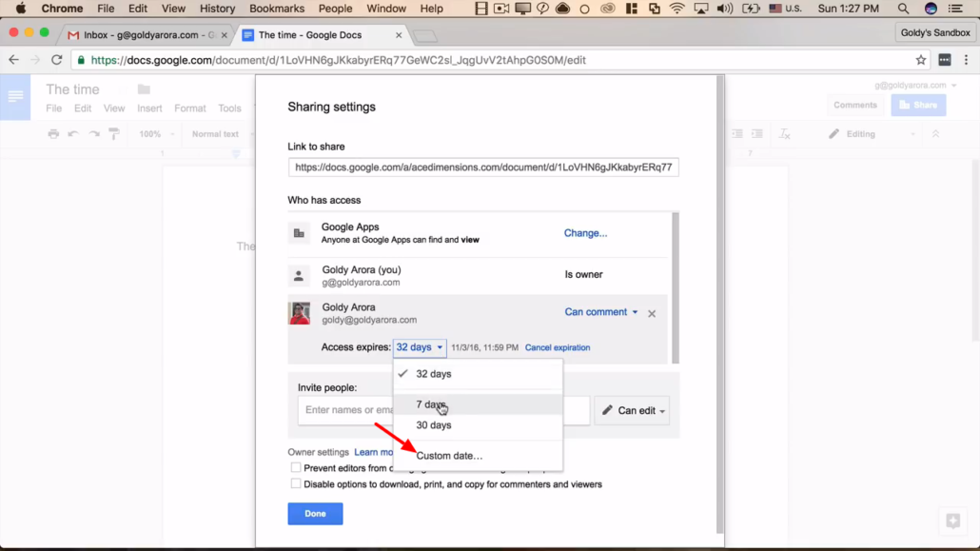Click the address bar URL

(338, 60)
